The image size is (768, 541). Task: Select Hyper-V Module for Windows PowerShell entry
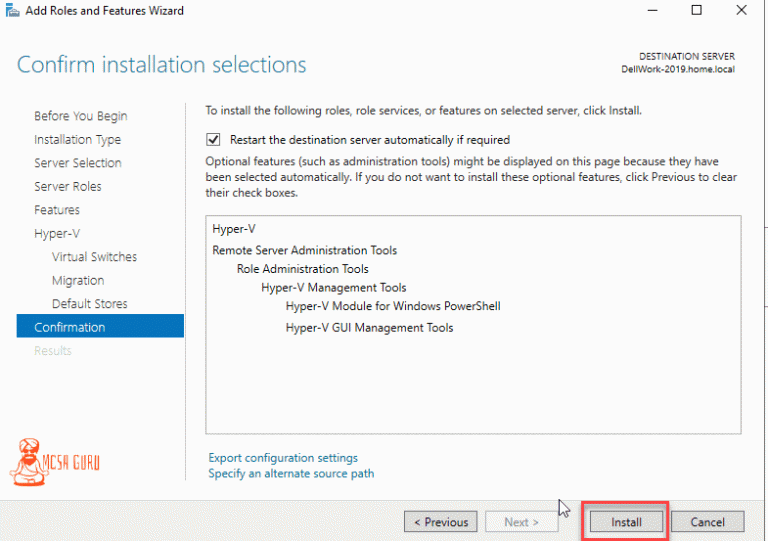[x=393, y=306]
